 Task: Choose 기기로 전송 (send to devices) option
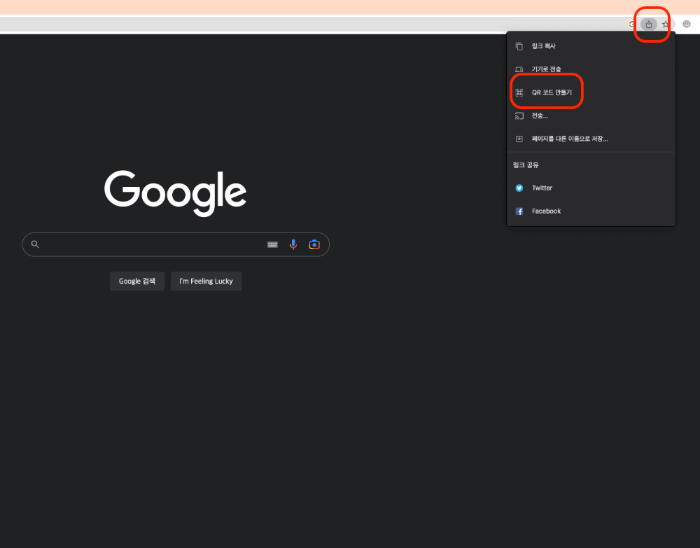pos(591,69)
